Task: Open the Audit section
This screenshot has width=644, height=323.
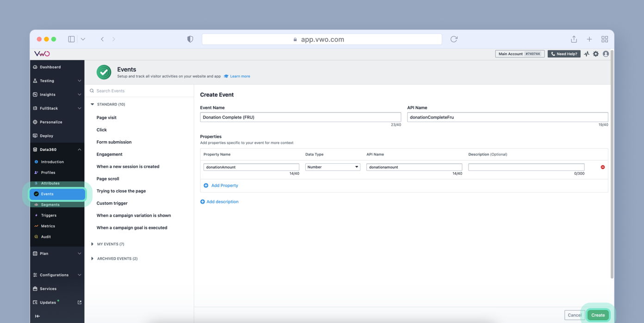Action: 45,236
